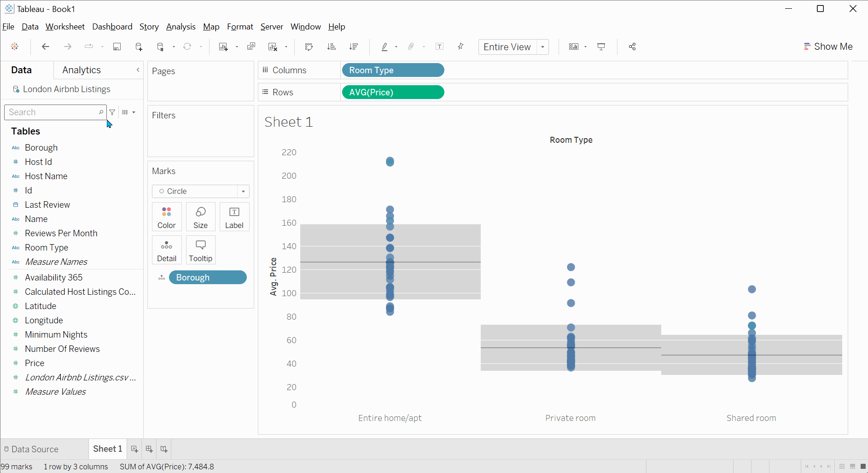Create a new worksheet from the toolbar

[x=223, y=47]
